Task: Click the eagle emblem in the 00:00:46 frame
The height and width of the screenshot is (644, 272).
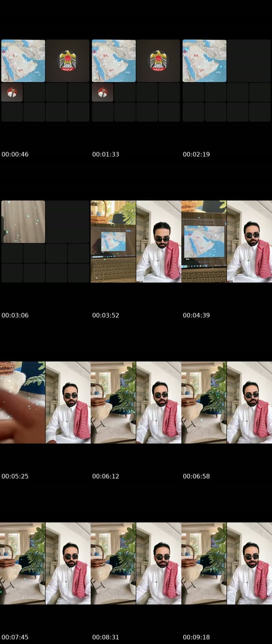Action: click(x=68, y=60)
